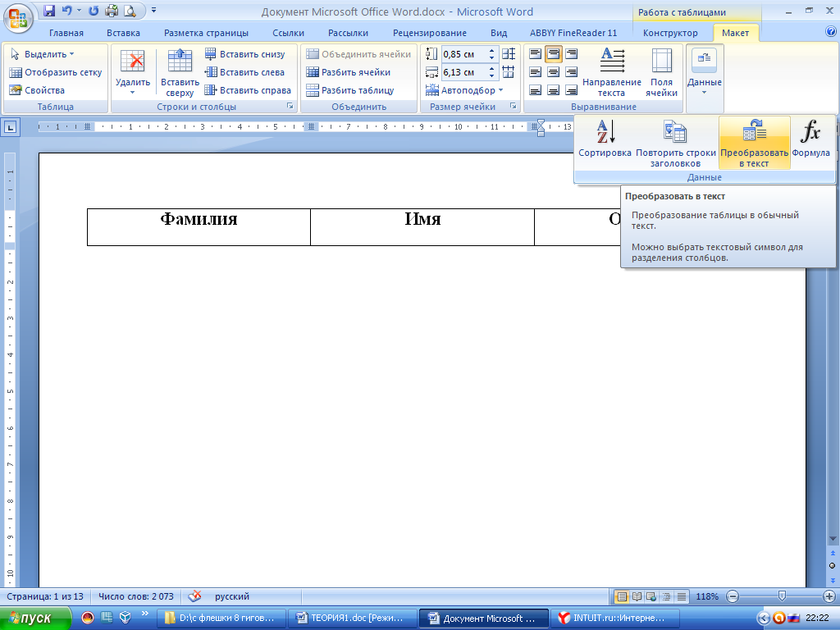Switch to Разметка страницы tab
The image size is (840, 630).
coord(206,33)
